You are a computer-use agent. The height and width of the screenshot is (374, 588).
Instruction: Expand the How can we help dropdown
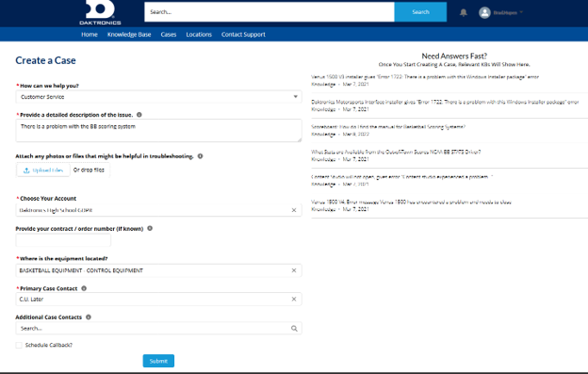coord(158,97)
